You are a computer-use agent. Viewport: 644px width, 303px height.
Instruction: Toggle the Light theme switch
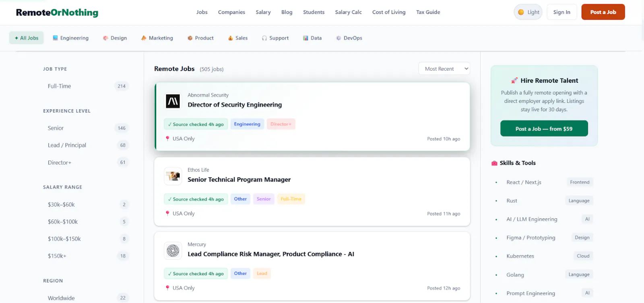point(528,12)
